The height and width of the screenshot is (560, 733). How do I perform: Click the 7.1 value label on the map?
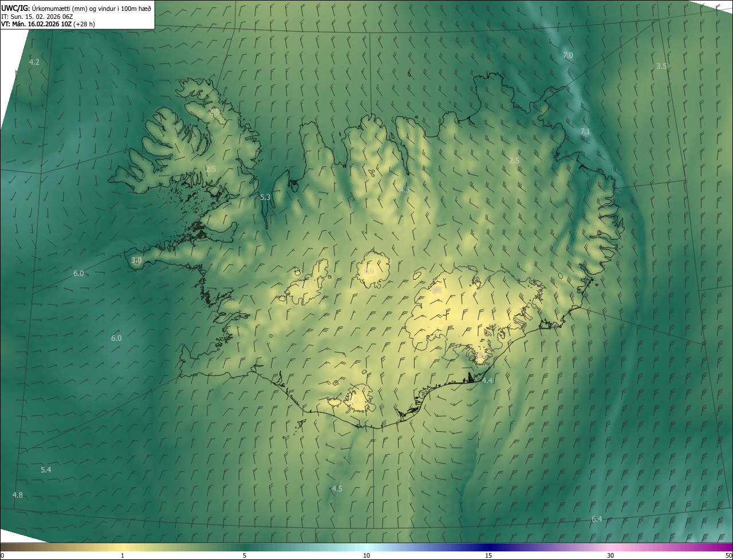(x=585, y=132)
